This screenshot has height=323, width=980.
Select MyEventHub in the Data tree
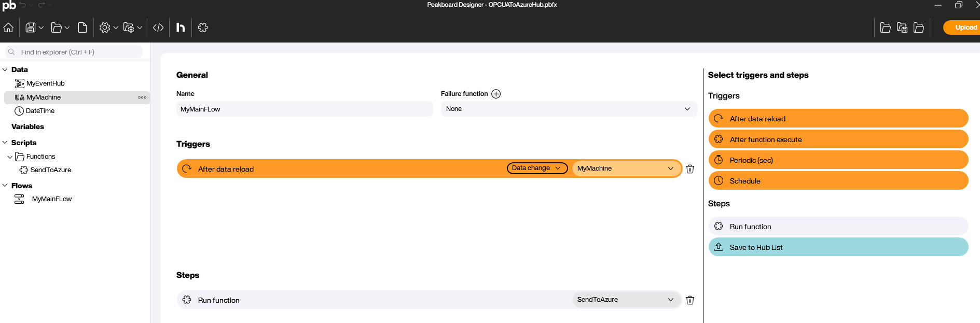coord(45,83)
